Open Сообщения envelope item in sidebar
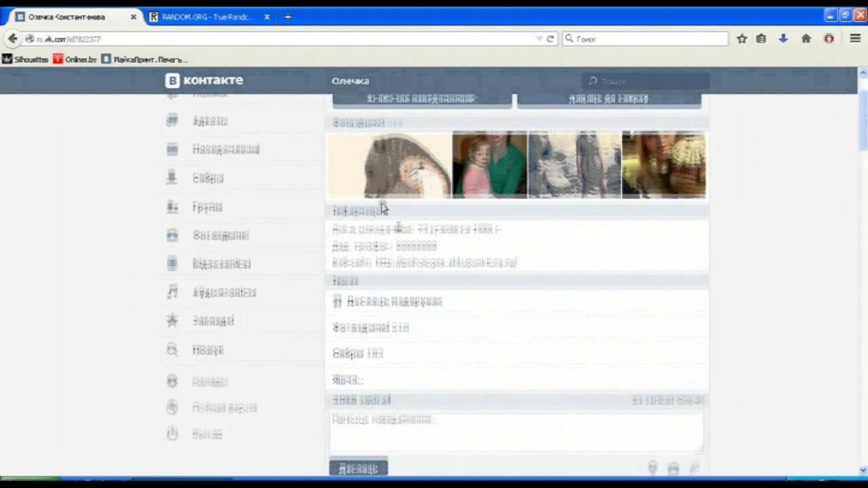 [x=212, y=149]
